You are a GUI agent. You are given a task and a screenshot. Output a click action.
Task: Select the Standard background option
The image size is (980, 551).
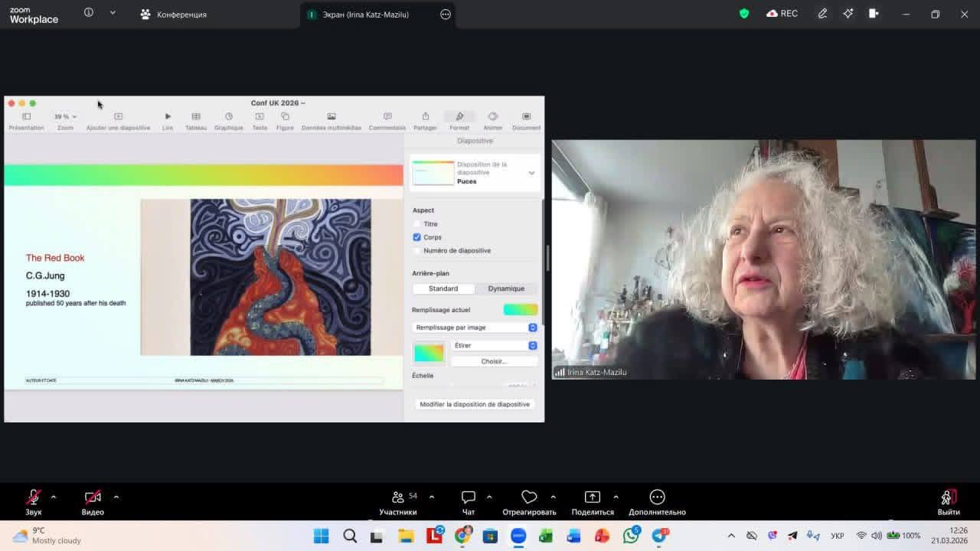click(x=443, y=289)
